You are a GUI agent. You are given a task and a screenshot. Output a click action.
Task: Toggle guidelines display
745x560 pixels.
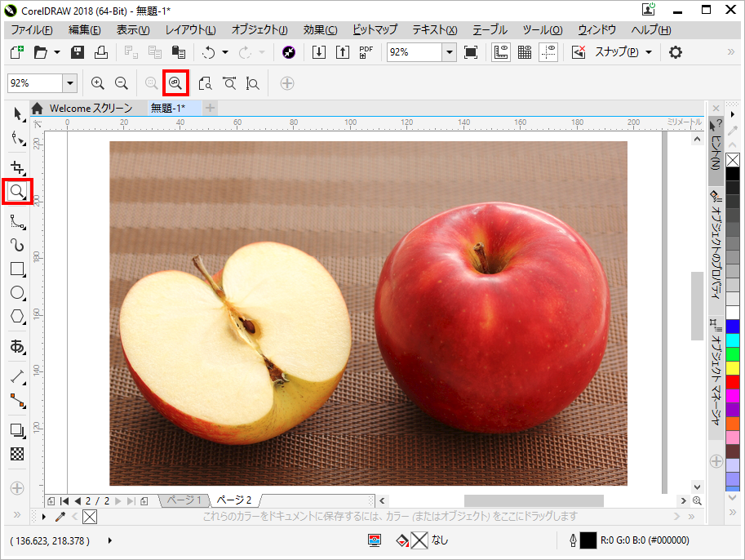pyautogui.click(x=548, y=52)
